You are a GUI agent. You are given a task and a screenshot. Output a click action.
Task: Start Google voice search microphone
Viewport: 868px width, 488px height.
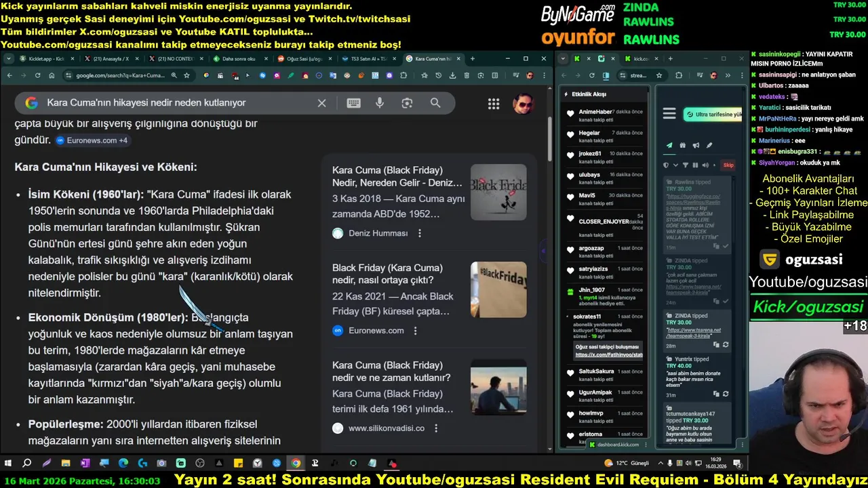[x=380, y=103]
